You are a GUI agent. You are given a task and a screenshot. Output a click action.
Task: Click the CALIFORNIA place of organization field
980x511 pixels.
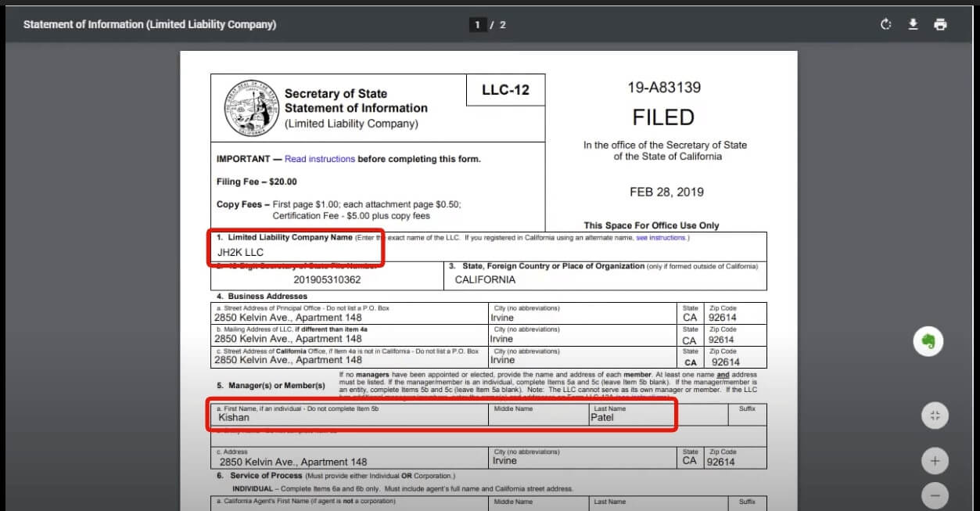pos(485,279)
